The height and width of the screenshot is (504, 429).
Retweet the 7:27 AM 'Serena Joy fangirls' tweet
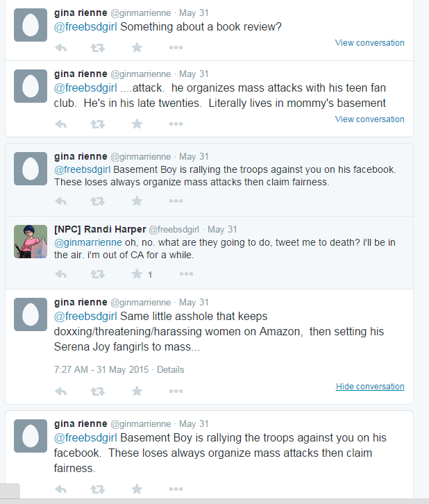pyautogui.click(x=97, y=392)
